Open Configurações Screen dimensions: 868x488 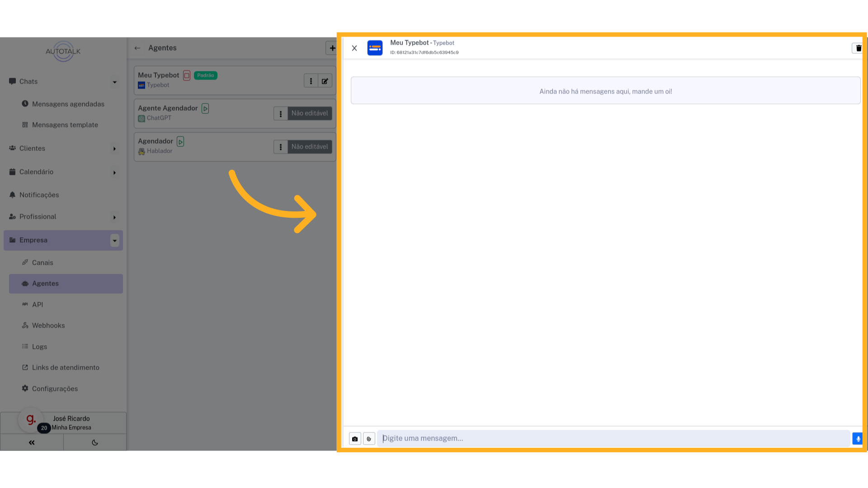tap(55, 389)
